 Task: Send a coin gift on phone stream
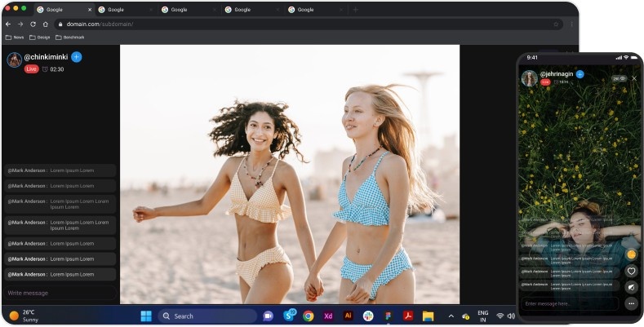pyautogui.click(x=631, y=254)
